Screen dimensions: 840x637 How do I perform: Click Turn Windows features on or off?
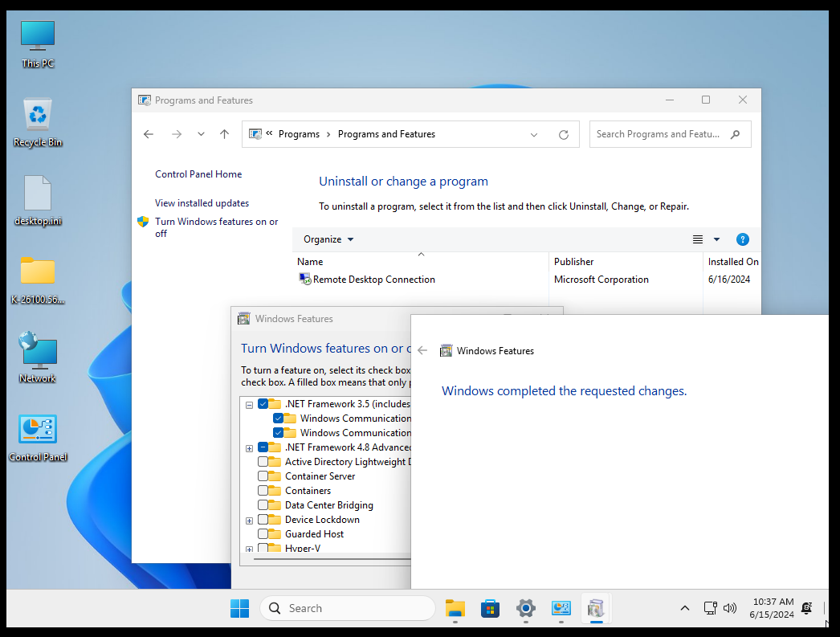(217, 227)
